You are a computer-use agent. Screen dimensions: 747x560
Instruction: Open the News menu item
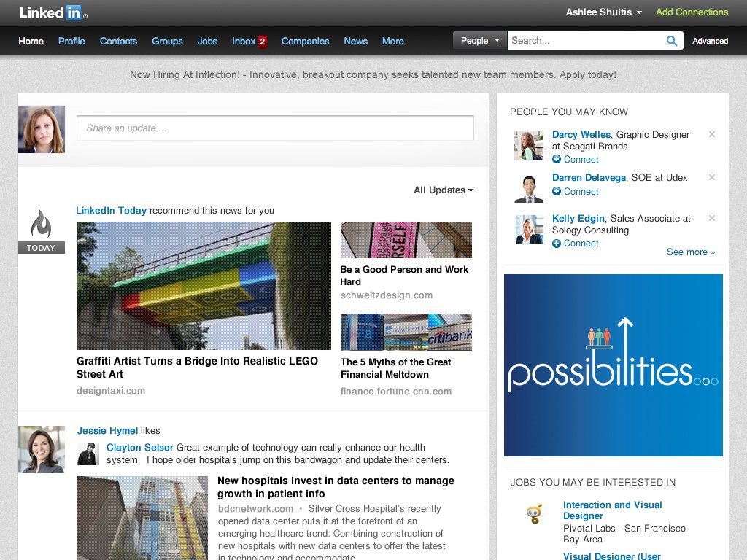(355, 42)
